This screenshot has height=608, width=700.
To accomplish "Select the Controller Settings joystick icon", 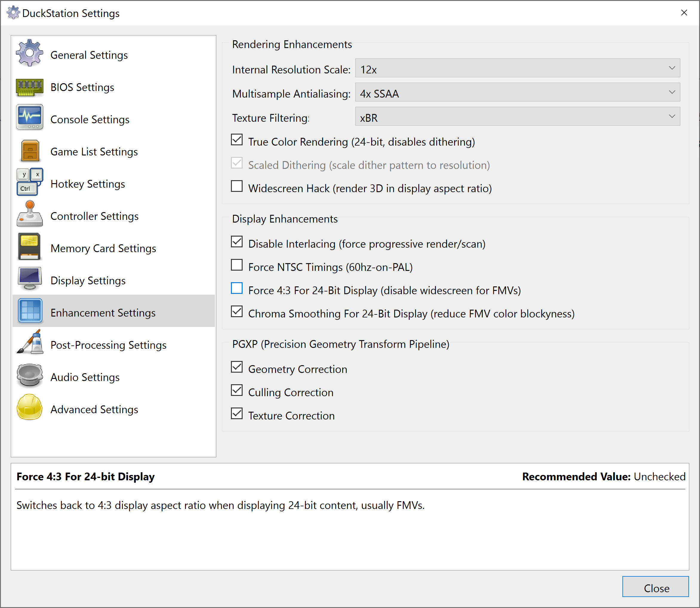I will 30,214.
